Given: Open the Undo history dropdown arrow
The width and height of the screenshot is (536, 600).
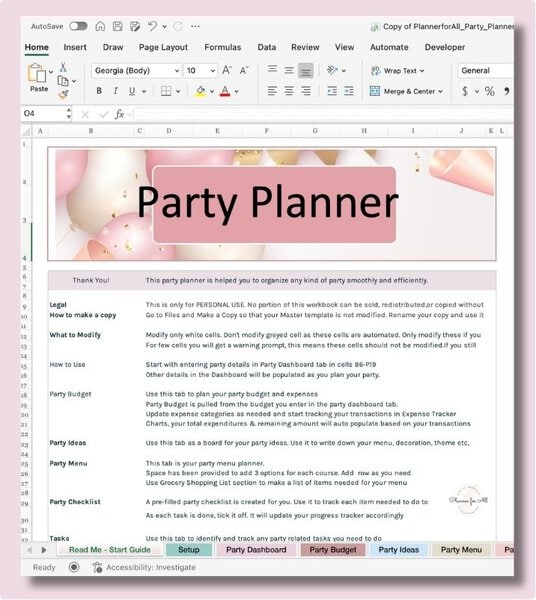Looking at the screenshot, I should point(165,26).
